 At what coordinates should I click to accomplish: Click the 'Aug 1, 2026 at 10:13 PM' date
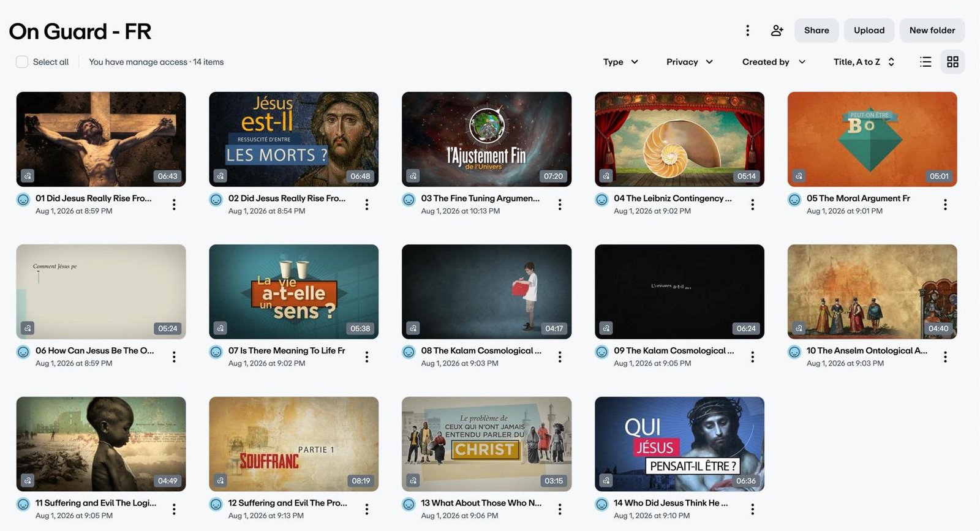461,211
